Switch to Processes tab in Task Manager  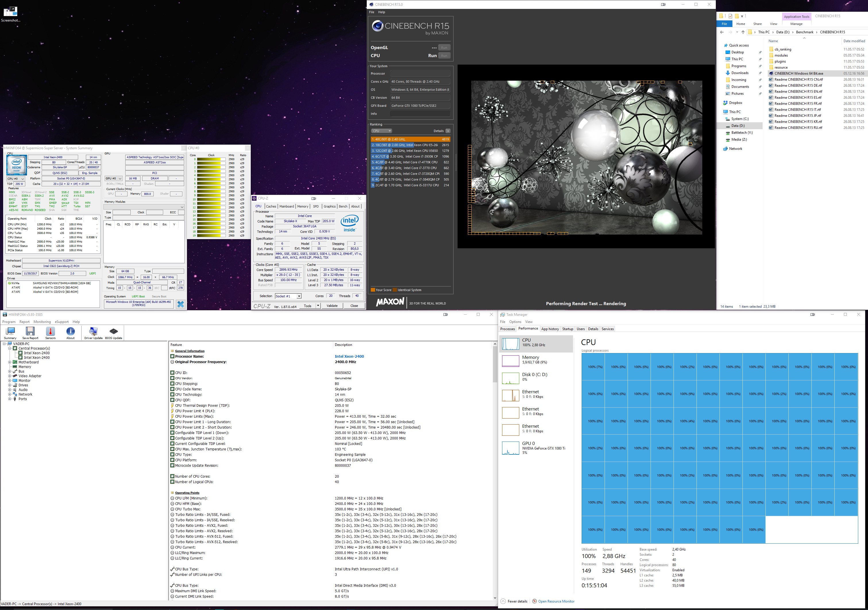point(508,329)
